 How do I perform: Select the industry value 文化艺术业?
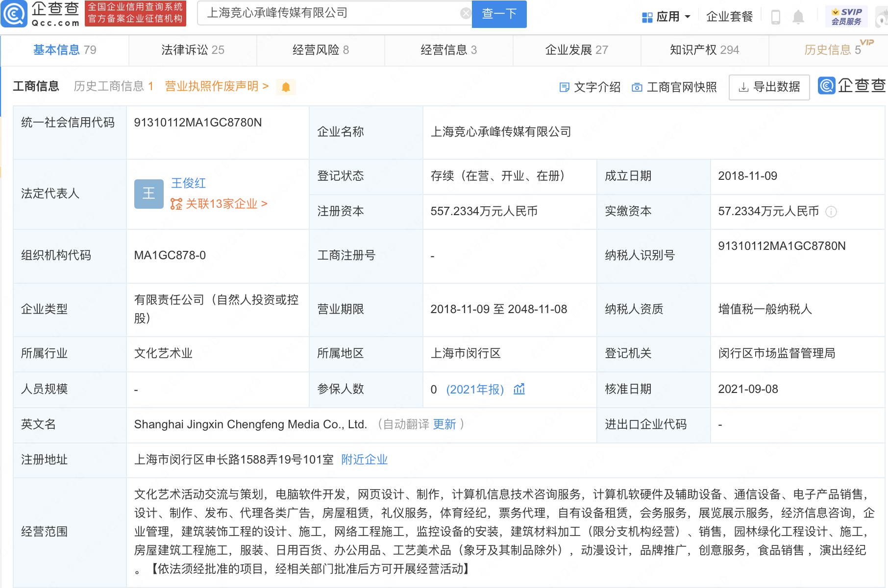pyautogui.click(x=163, y=353)
